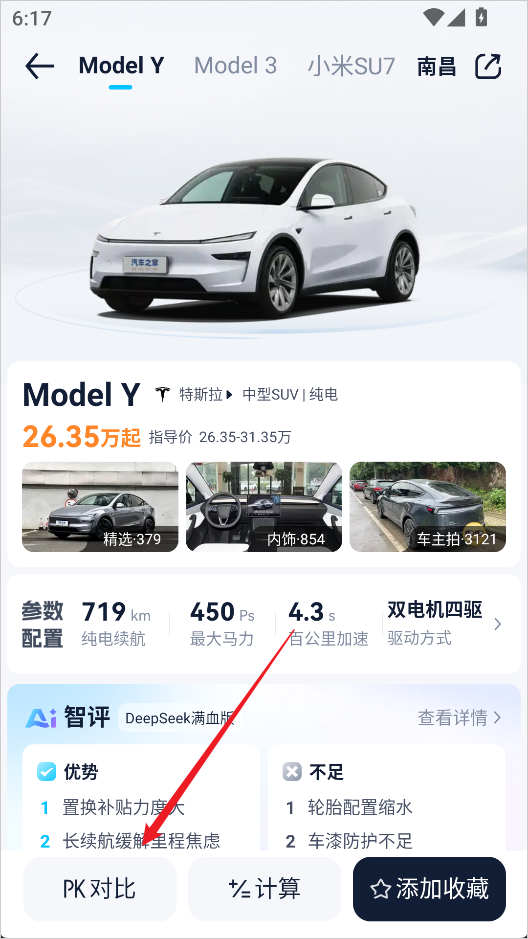
Task: Tap the share icon at top right
Action: point(488,66)
